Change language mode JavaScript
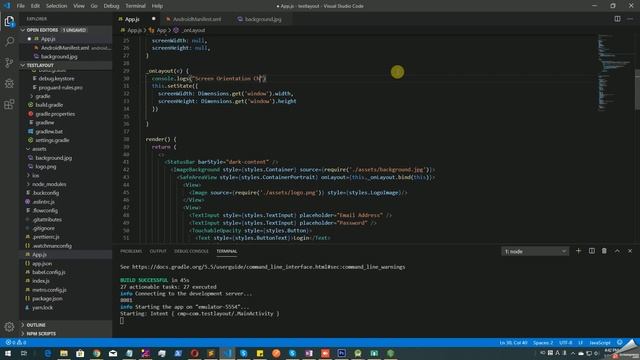 point(600,342)
